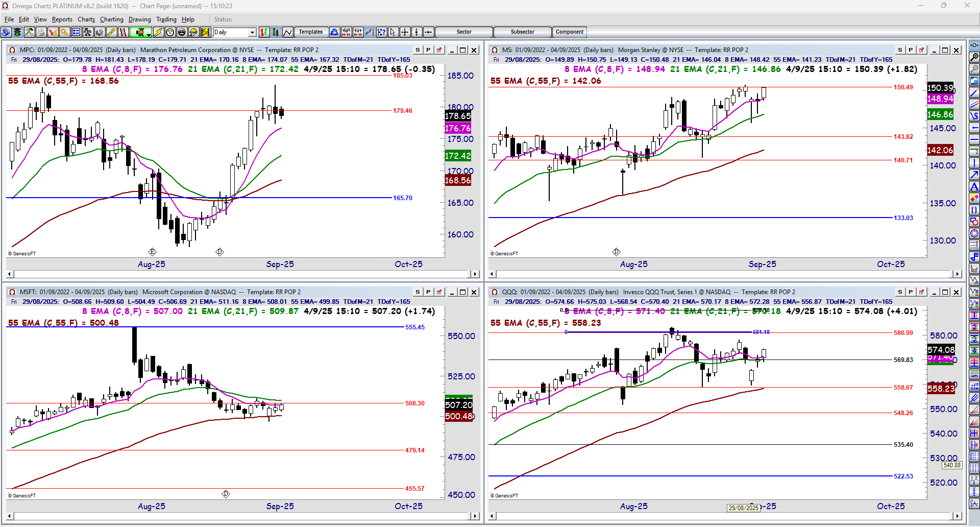
Task: Toggle the S button on MPC chart
Action: click(x=418, y=50)
